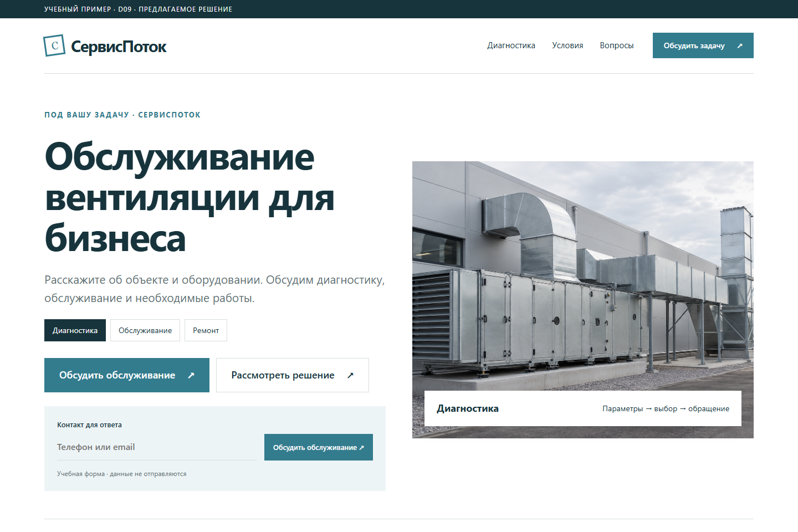Click the Диагностика caption on the photo

pyautogui.click(x=468, y=408)
